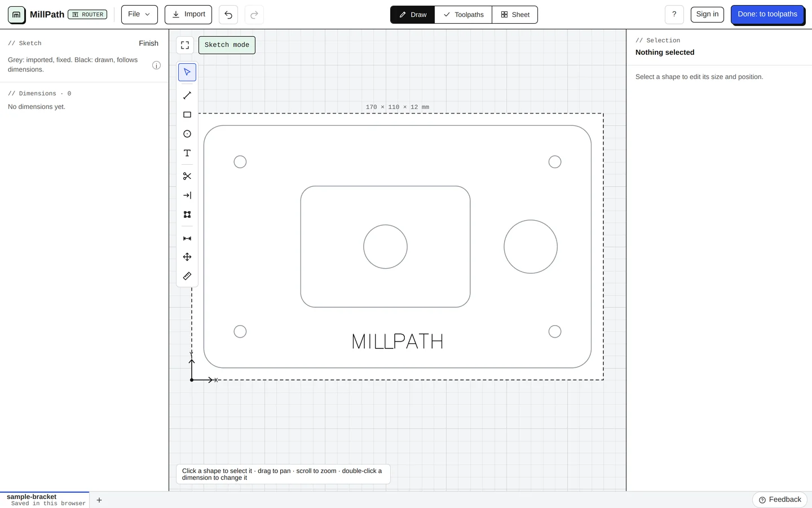
Task: Click the info icon in Sketch panel
Action: [x=156, y=65]
